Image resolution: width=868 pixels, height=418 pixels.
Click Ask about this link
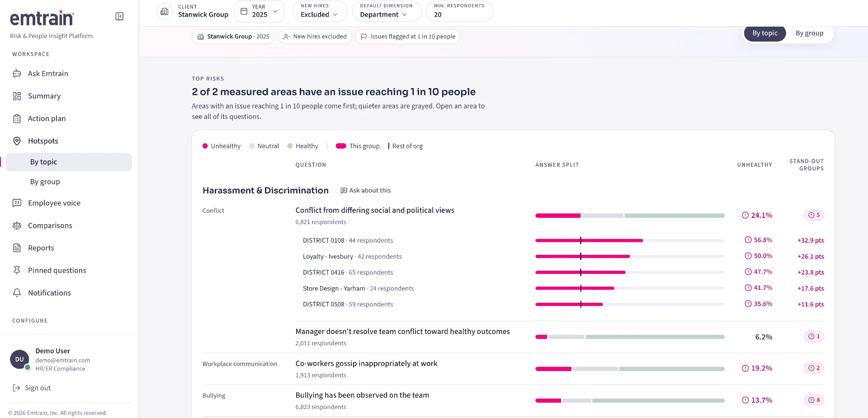tap(365, 191)
